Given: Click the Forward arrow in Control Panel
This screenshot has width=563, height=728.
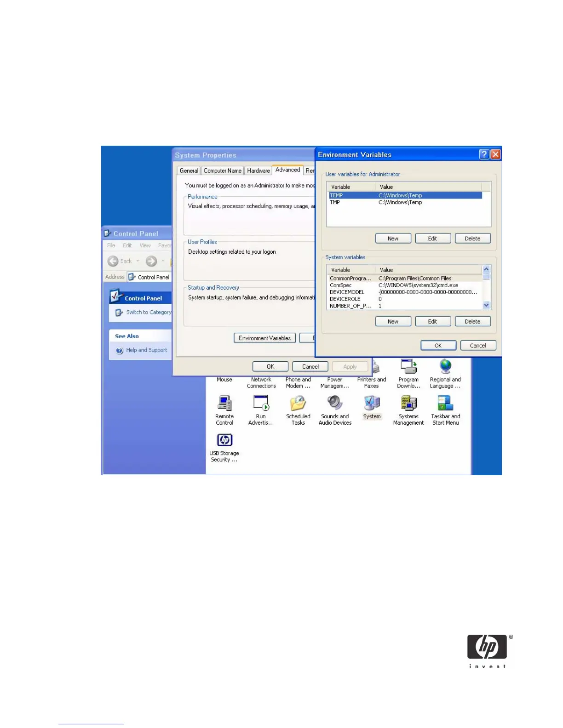Looking at the screenshot, I should coord(151,261).
